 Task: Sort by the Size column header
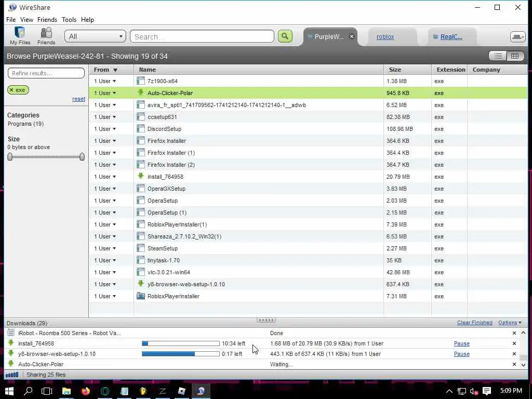click(x=407, y=70)
